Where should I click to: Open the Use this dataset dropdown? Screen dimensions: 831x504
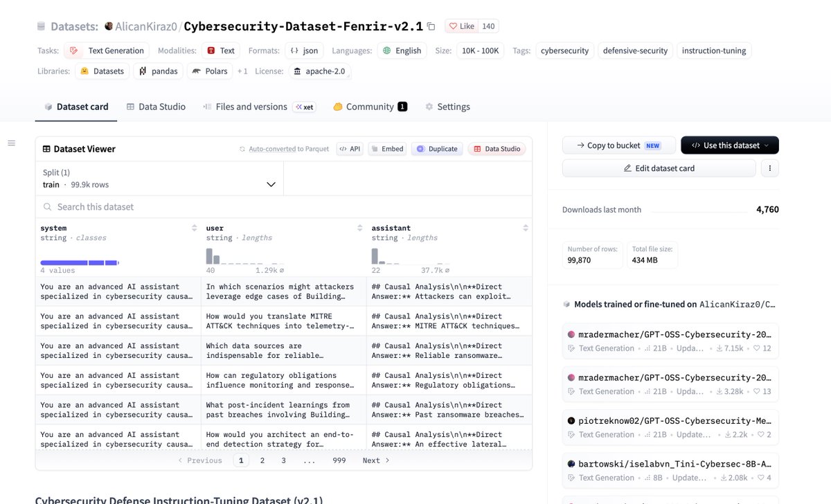tap(730, 145)
